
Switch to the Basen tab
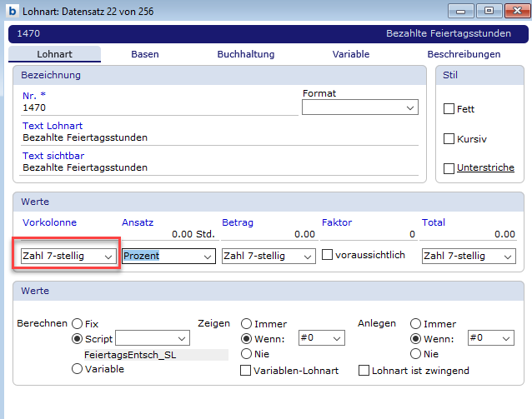pyautogui.click(x=145, y=54)
